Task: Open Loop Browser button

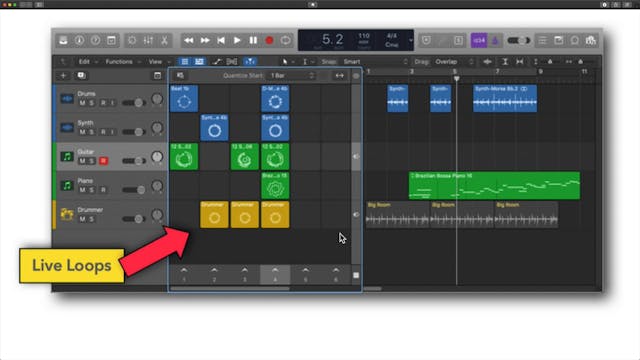Action: pos(575,40)
